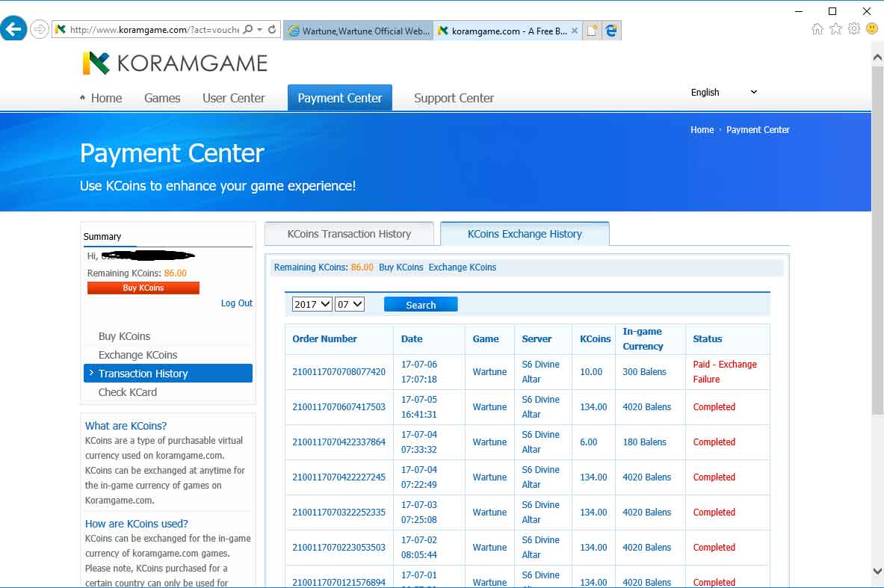
Task: Click the blue Search button
Action: click(x=421, y=304)
